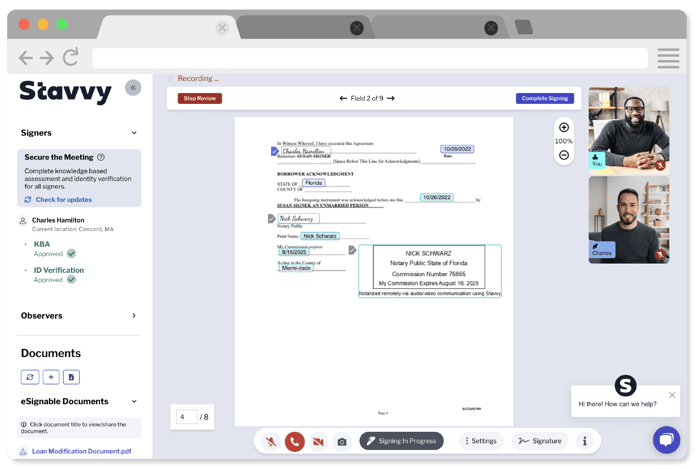This screenshot has height=469, width=700.
Task: Click the arrow marker beside notary stamp
Action: point(352,250)
